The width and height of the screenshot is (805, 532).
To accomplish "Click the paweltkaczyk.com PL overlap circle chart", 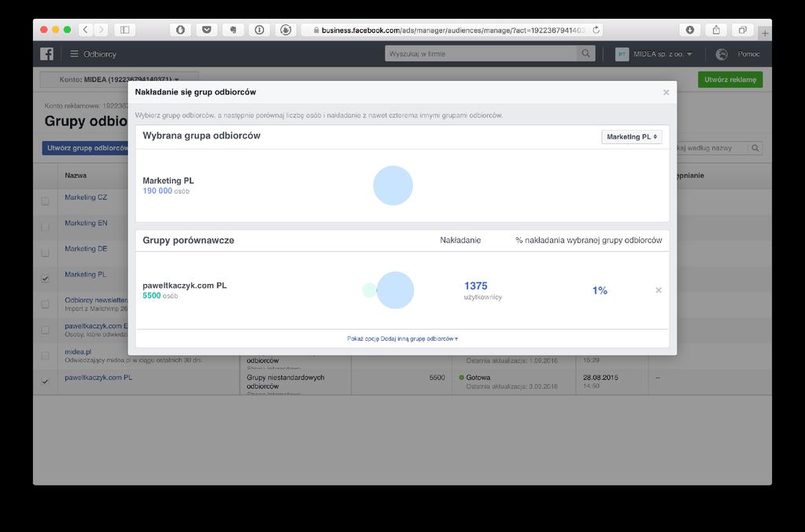I will point(389,290).
